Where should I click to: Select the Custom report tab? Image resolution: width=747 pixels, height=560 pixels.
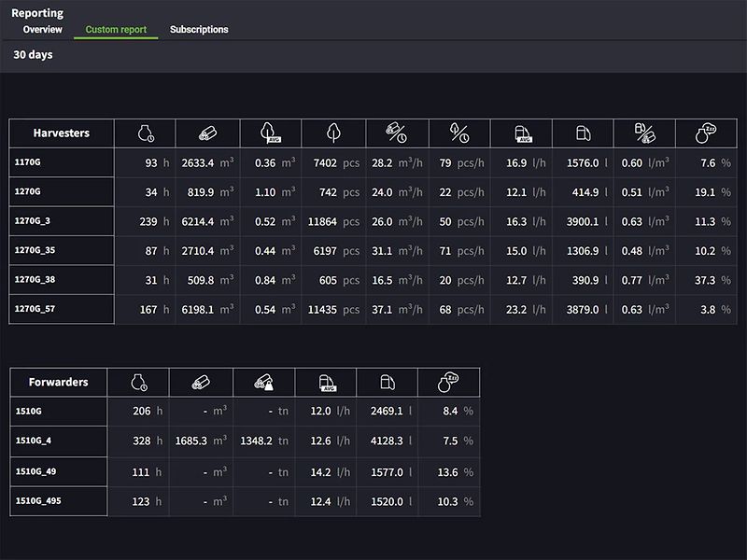(118, 29)
